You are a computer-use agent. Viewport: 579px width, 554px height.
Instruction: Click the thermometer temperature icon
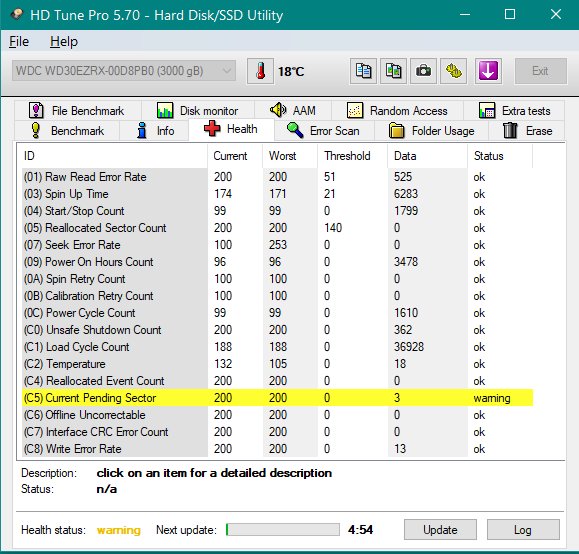click(x=260, y=71)
